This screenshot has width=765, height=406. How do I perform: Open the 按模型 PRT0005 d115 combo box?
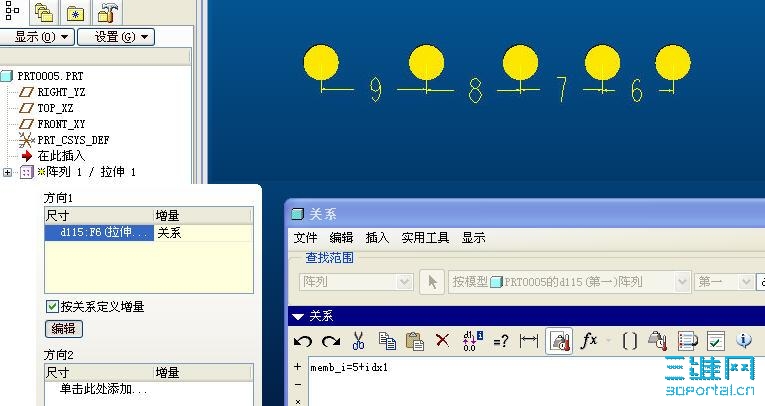click(569, 282)
